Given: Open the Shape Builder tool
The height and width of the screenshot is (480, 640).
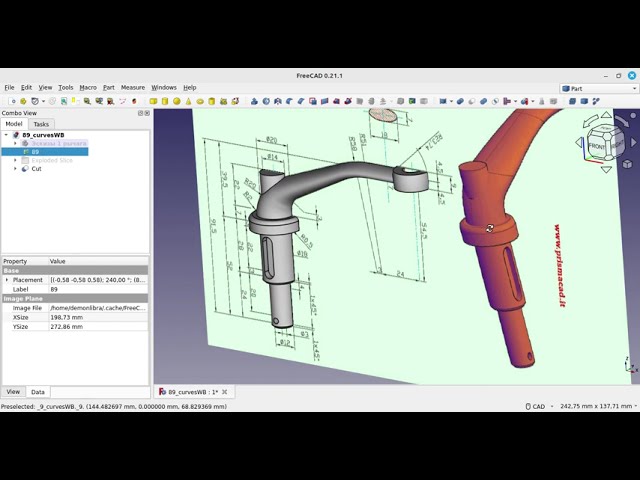Looking at the screenshot, I should tap(235, 101).
